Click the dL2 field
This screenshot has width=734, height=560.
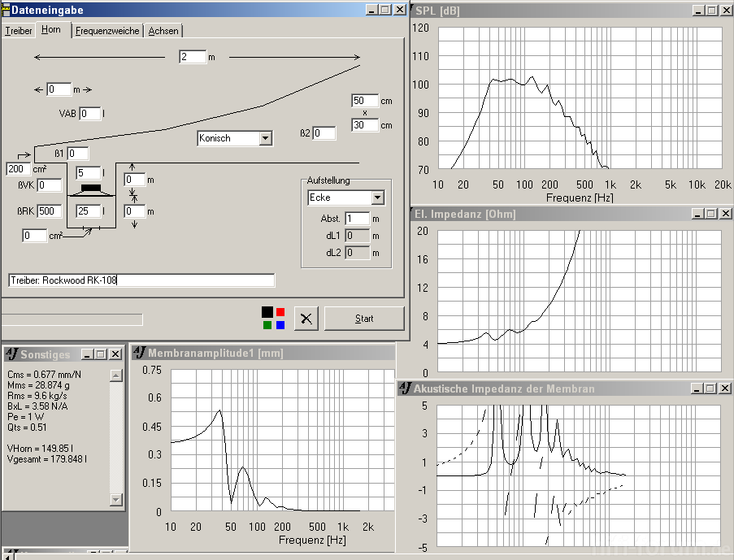[357, 253]
